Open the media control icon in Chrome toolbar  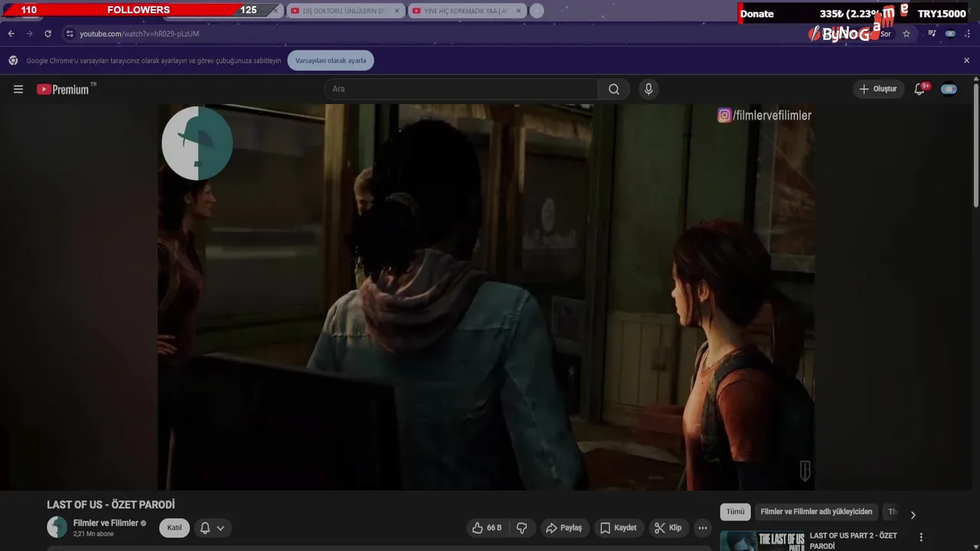point(932,34)
